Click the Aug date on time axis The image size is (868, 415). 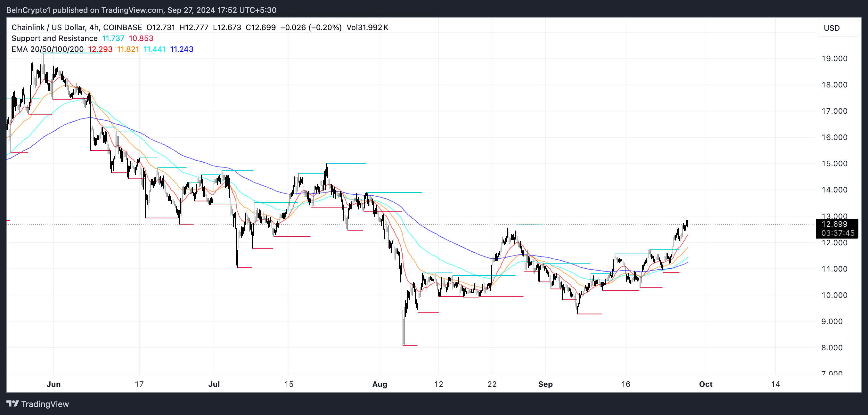[380, 384]
